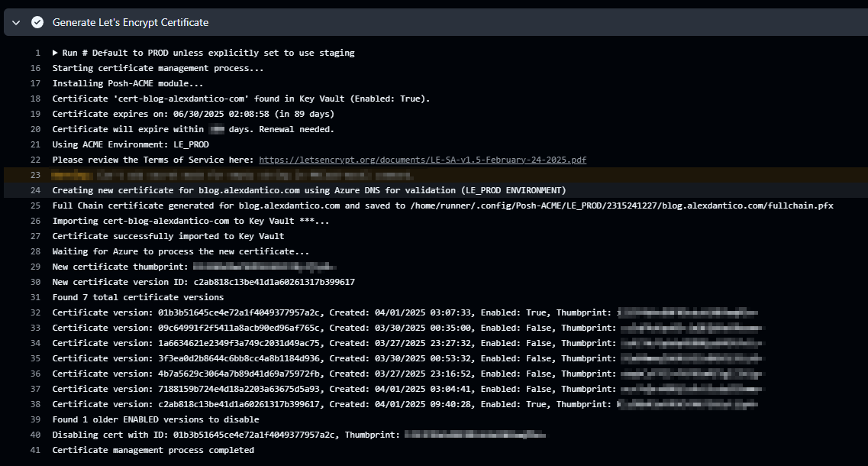Collapse the Generate Let's Encrypt Certificate step

pyautogui.click(x=16, y=23)
